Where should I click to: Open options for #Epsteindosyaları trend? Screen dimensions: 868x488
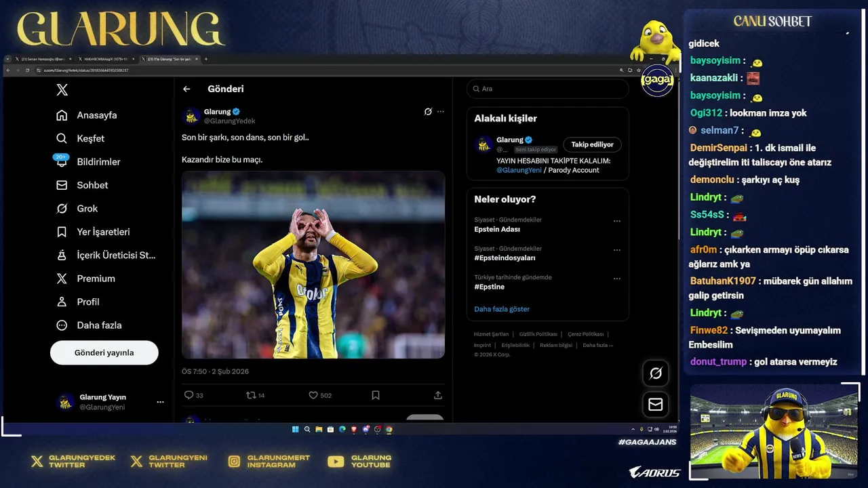pyautogui.click(x=617, y=250)
